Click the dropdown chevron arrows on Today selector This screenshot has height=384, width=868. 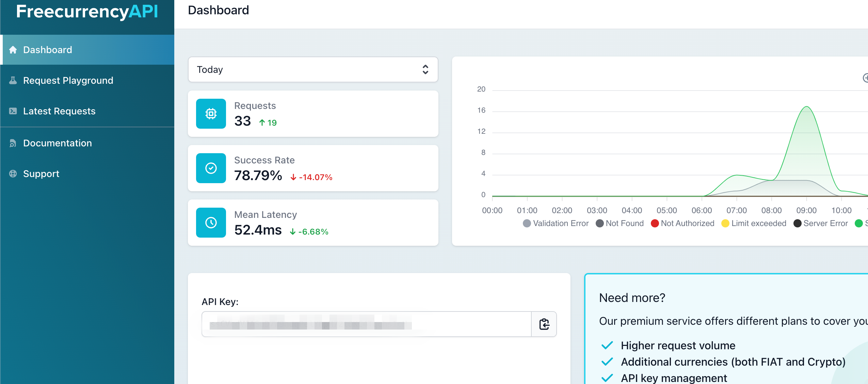pyautogui.click(x=425, y=69)
